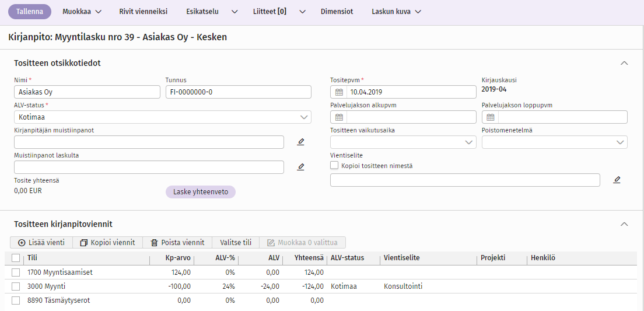Click the Poista viennit button
Viewport: 644px width, 311px height.
point(177,242)
